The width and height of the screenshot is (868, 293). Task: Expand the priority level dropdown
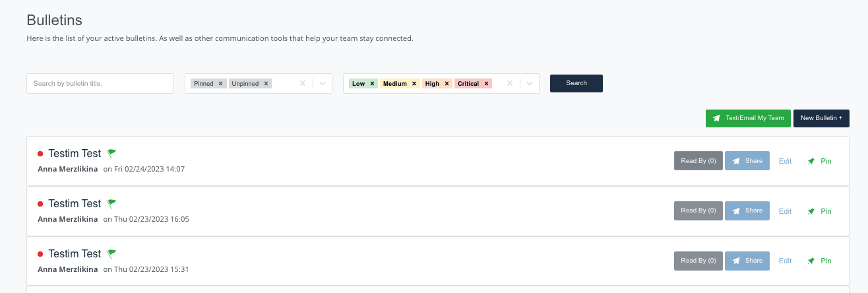[530, 84]
